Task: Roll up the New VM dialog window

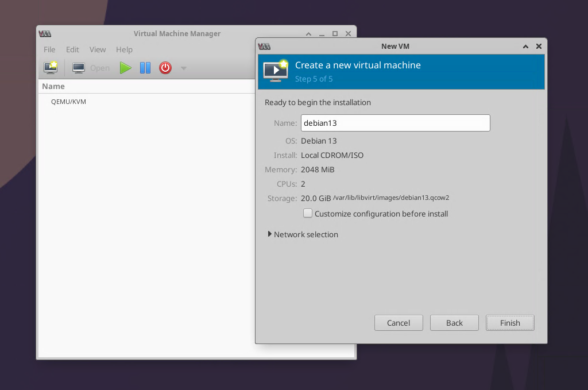Action: point(525,46)
